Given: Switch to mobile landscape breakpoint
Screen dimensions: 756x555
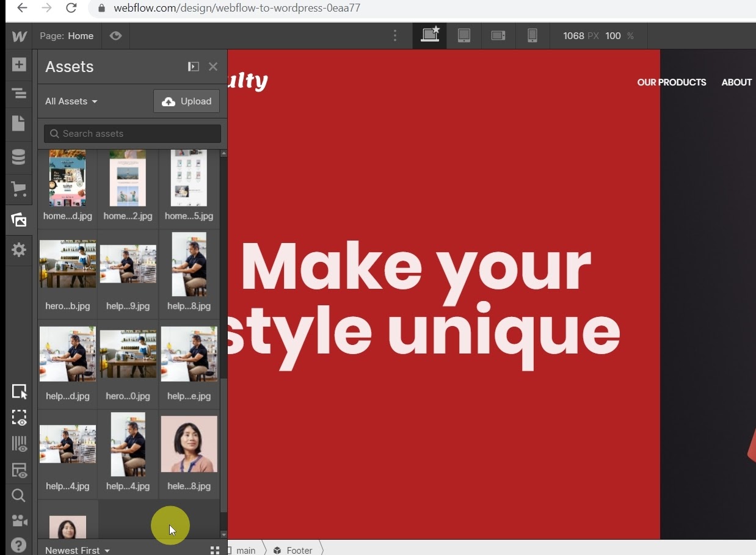Looking at the screenshot, I should (x=498, y=36).
